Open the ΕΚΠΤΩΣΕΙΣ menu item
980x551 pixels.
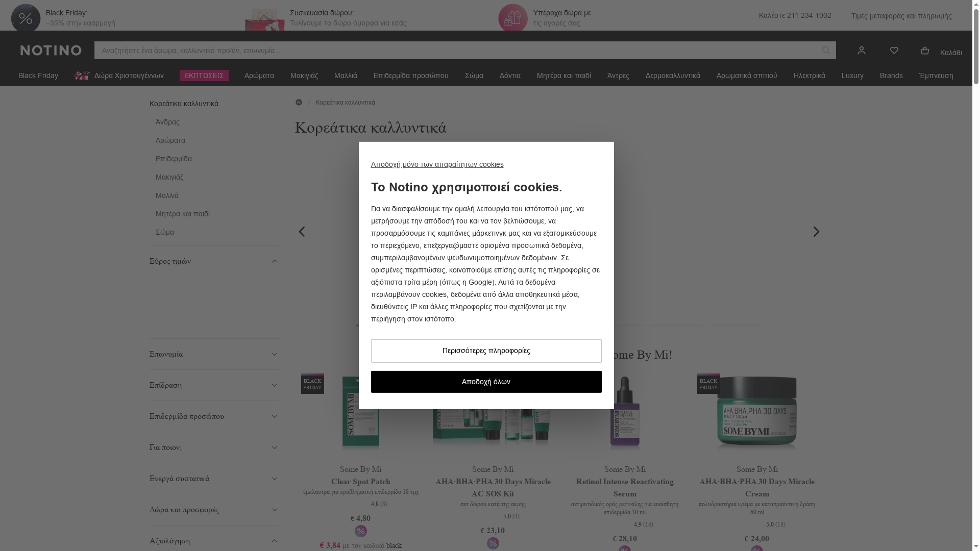[x=204, y=76]
